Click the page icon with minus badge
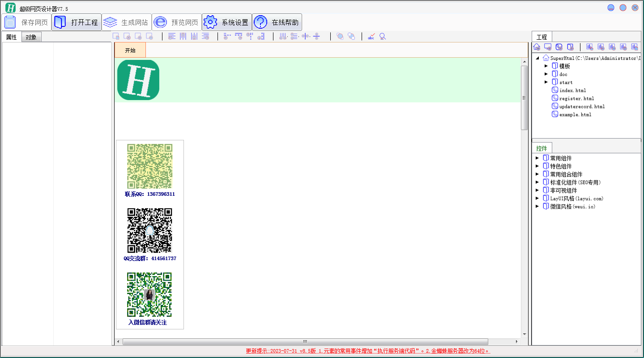644x358 pixels. tap(149, 37)
